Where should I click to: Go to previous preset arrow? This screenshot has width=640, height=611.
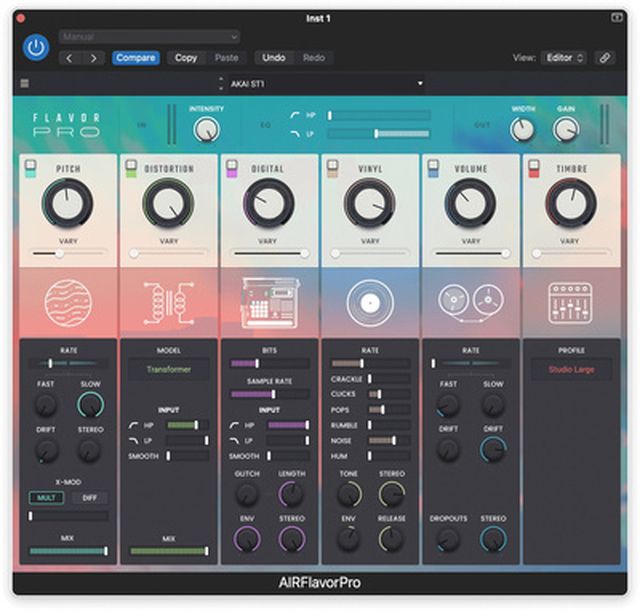tap(70, 58)
